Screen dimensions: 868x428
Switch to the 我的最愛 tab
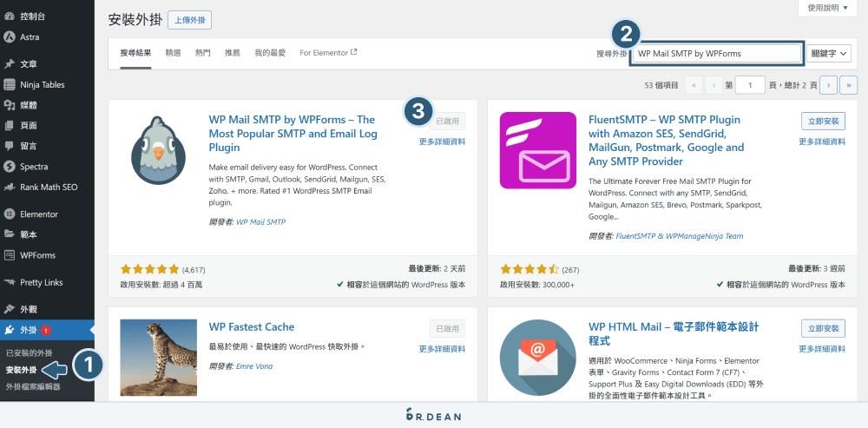(x=270, y=53)
